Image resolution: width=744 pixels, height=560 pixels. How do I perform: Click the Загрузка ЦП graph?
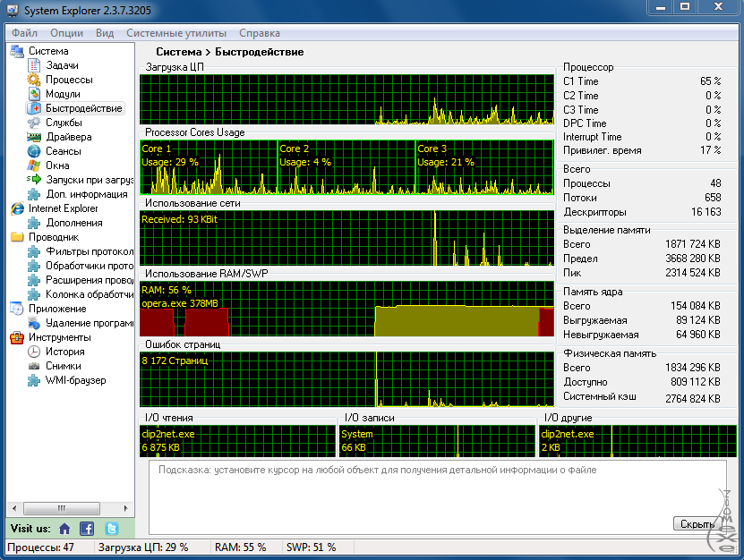pyautogui.click(x=346, y=99)
